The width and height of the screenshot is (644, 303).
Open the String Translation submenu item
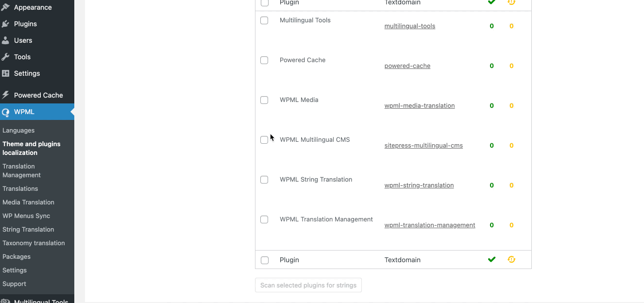tap(28, 229)
